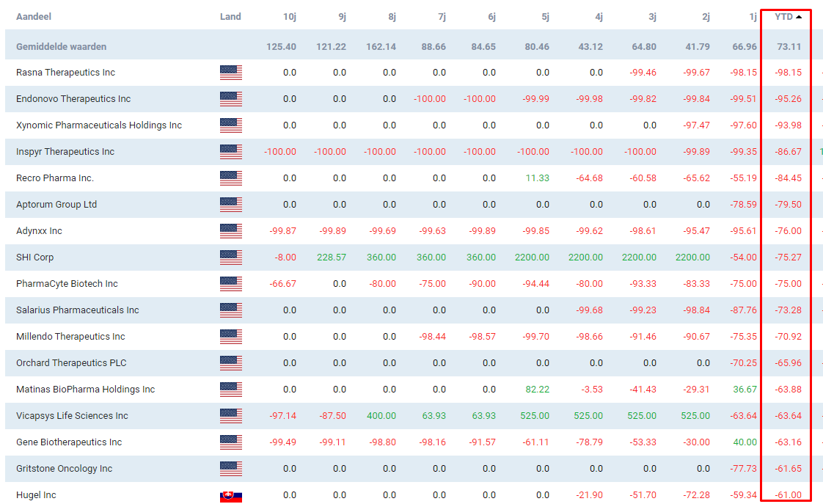Sort by the 3j column header
Screen dimensions: 823x504
pyautogui.click(x=652, y=17)
